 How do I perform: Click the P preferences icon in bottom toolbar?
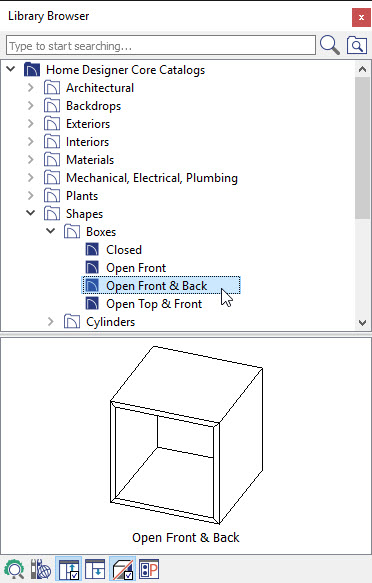click(149, 569)
